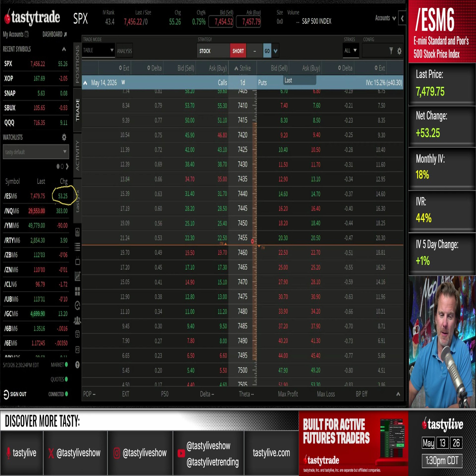Click the My Accounts popout icon

click(x=27, y=34)
